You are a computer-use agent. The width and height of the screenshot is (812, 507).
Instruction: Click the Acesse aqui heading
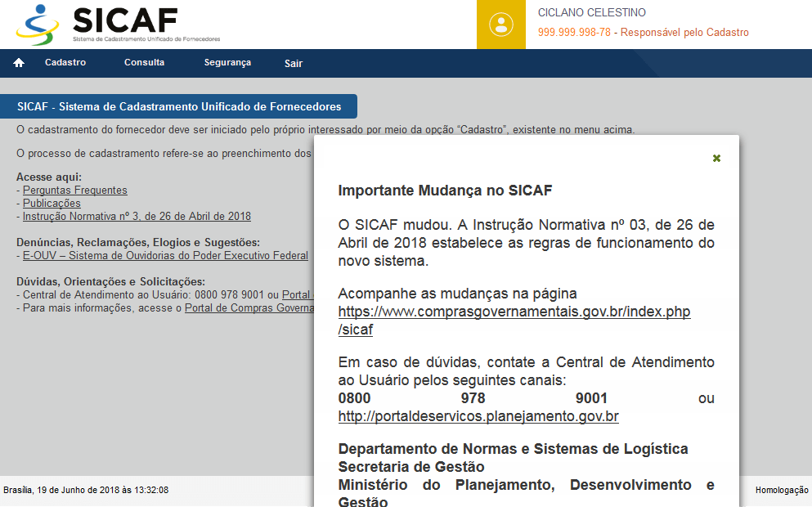pyautogui.click(x=49, y=177)
